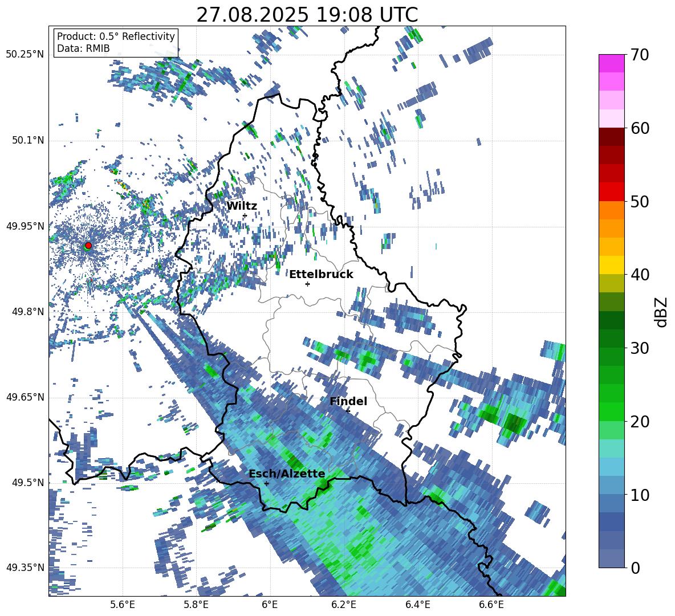675x616 pixels.
Task: Click the 49.35°N latitude label
Action: click(25, 568)
